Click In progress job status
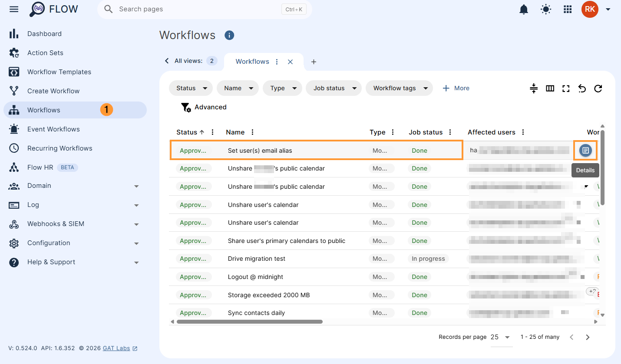This screenshot has height=364, width=621. tap(428, 259)
